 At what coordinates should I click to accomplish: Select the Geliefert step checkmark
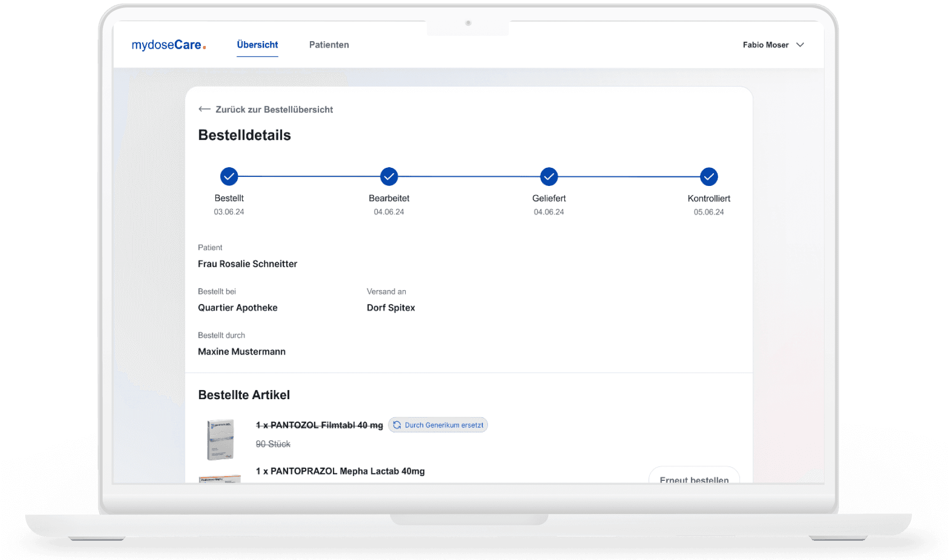pos(549,176)
